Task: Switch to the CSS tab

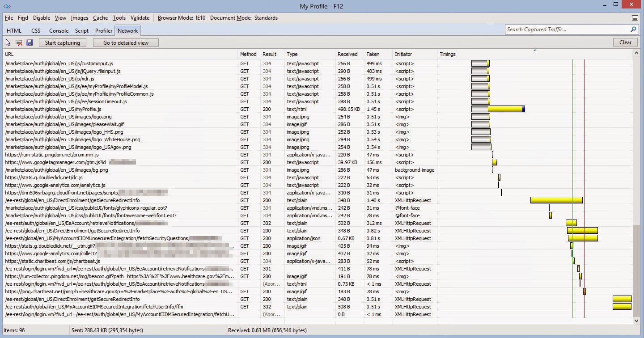Action: coord(36,31)
